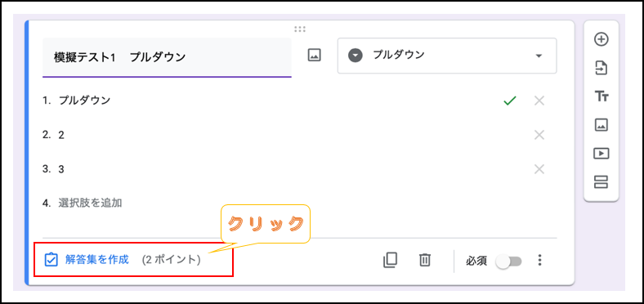This screenshot has height=304, width=644.
Task: Click the question title field 模擬テスト1
Action: click(x=167, y=57)
